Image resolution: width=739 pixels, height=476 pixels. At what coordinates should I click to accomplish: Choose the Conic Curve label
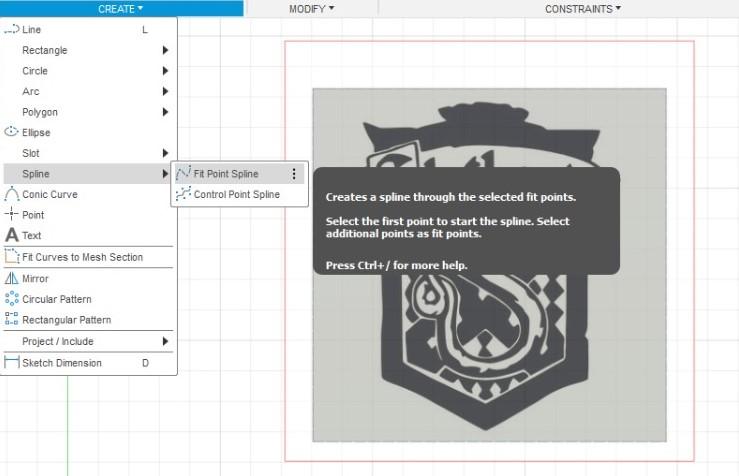tap(50, 194)
